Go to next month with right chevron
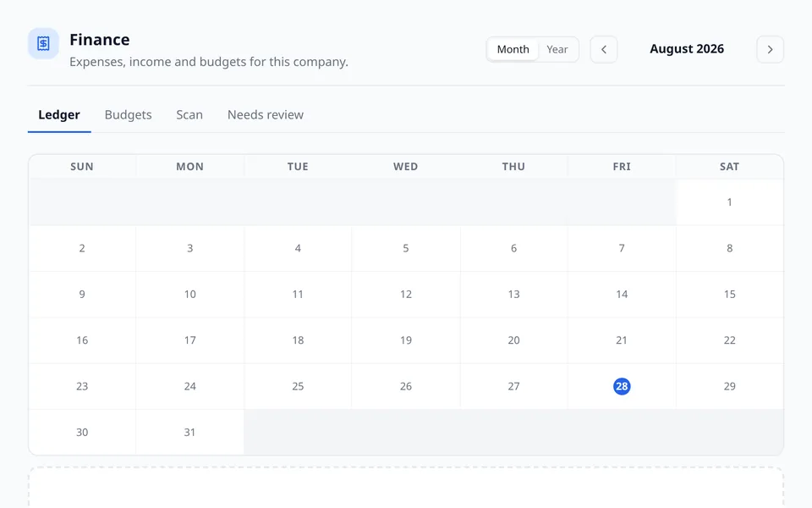 pos(770,50)
